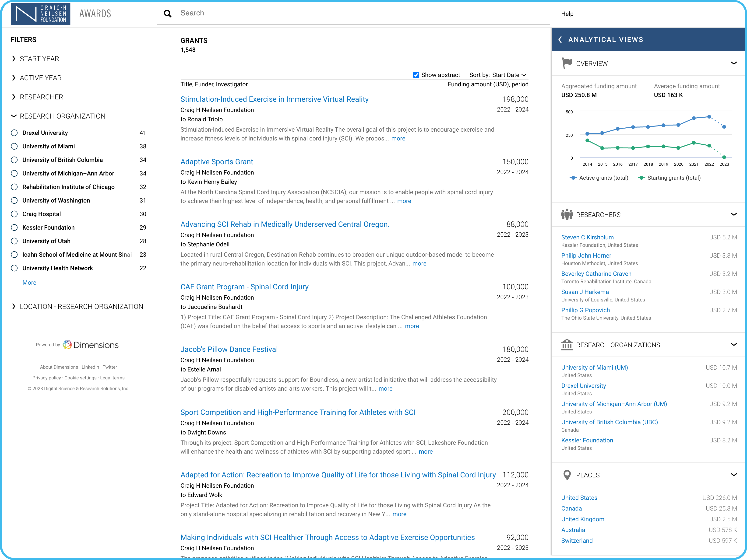
Task: Toggle Active grants legend marker
Action: (573, 178)
